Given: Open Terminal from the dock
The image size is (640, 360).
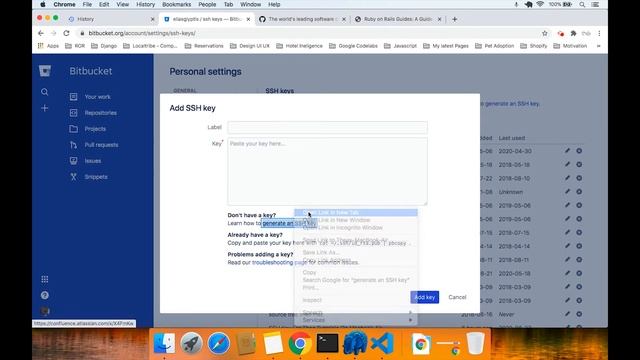Looking at the screenshot, I should coord(327,343).
